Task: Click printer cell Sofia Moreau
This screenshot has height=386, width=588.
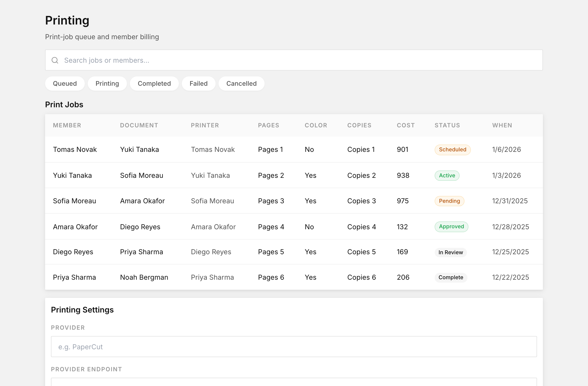Action: point(212,201)
